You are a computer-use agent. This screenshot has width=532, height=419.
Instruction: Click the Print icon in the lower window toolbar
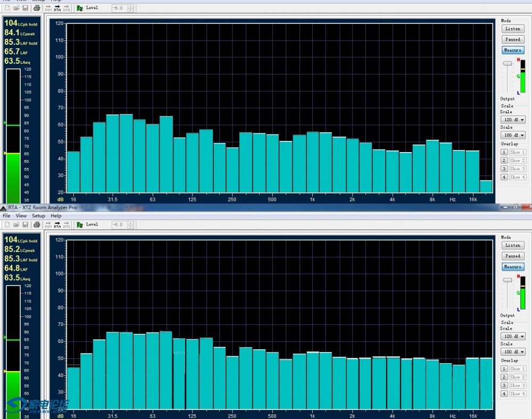point(36,225)
